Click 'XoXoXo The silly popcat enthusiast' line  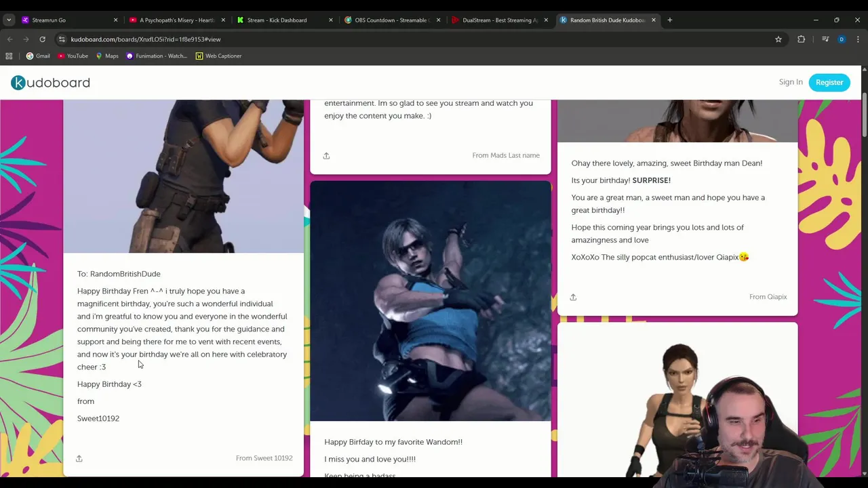(x=659, y=258)
